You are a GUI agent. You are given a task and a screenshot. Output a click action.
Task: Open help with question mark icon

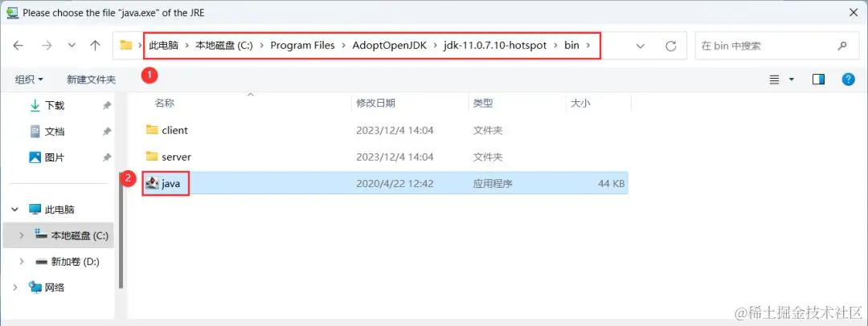[848, 79]
